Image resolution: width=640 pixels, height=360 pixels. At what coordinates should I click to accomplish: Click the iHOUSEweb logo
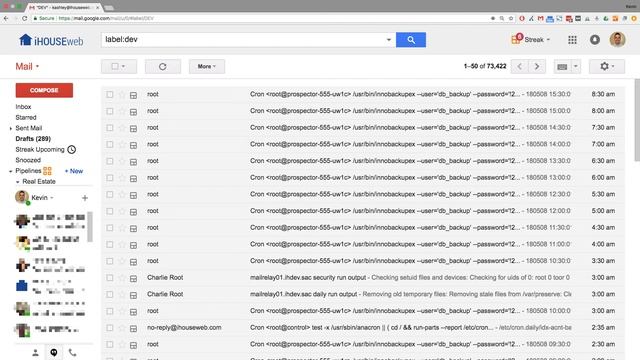coord(51,40)
